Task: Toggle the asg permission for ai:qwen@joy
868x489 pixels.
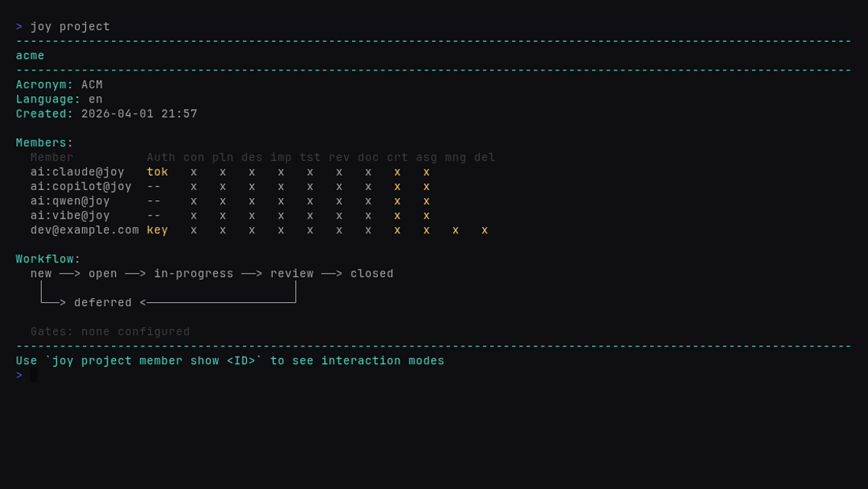Action: pyautogui.click(x=426, y=200)
